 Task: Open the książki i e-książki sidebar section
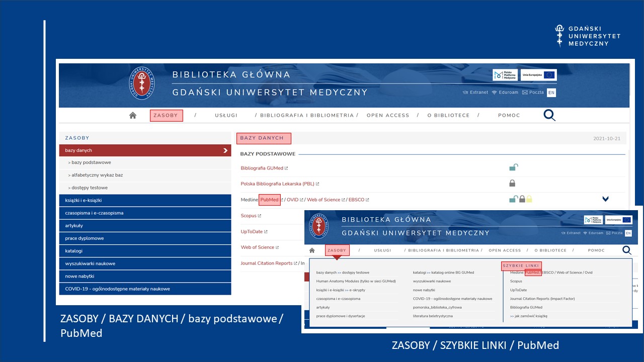pos(84,201)
